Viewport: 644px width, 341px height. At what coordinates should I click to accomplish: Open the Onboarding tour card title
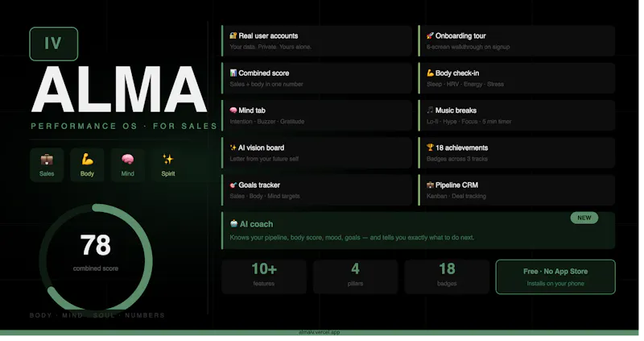click(460, 35)
